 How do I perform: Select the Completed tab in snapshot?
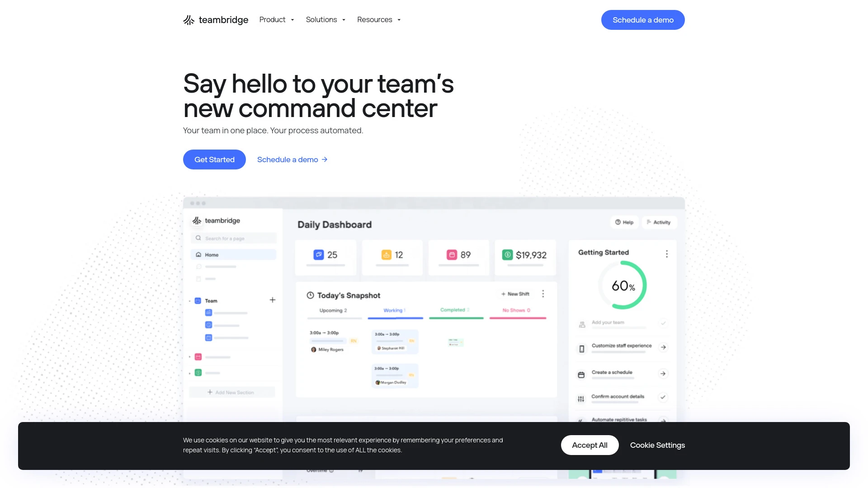pyautogui.click(x=455, y=310)
